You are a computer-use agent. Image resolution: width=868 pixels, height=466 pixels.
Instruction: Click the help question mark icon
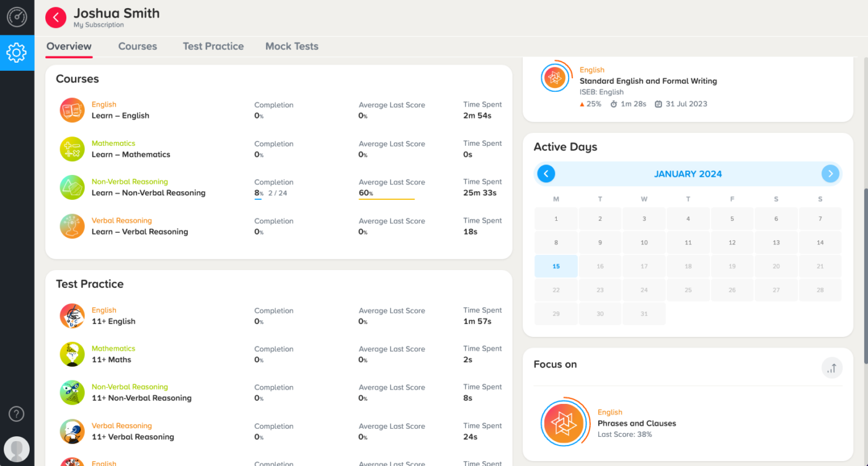(16, 414)
